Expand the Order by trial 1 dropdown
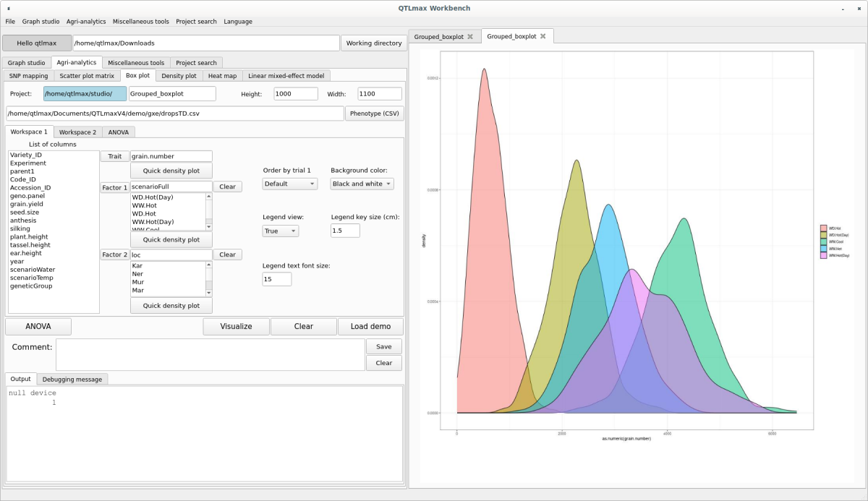868x501 pixels. (x=289, y=184)
